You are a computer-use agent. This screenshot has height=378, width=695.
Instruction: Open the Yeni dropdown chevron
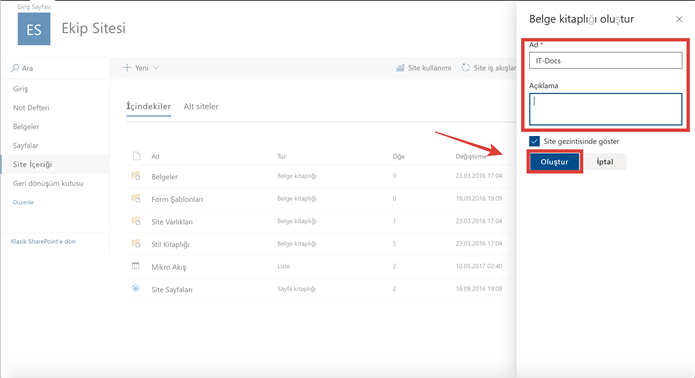[156, 68]
